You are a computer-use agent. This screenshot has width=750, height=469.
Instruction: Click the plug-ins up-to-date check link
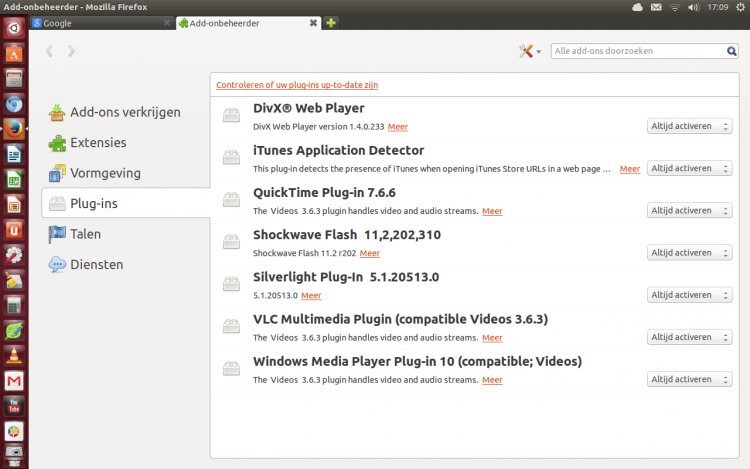[297, 85]
